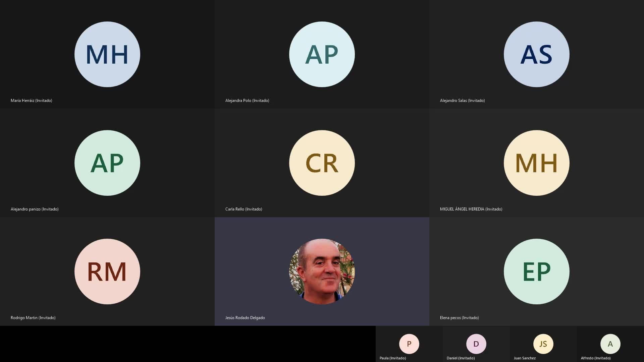Click Jesús Rodado Delgado's profile photo
Screen dimensions: 644x362
coord(322,271)
